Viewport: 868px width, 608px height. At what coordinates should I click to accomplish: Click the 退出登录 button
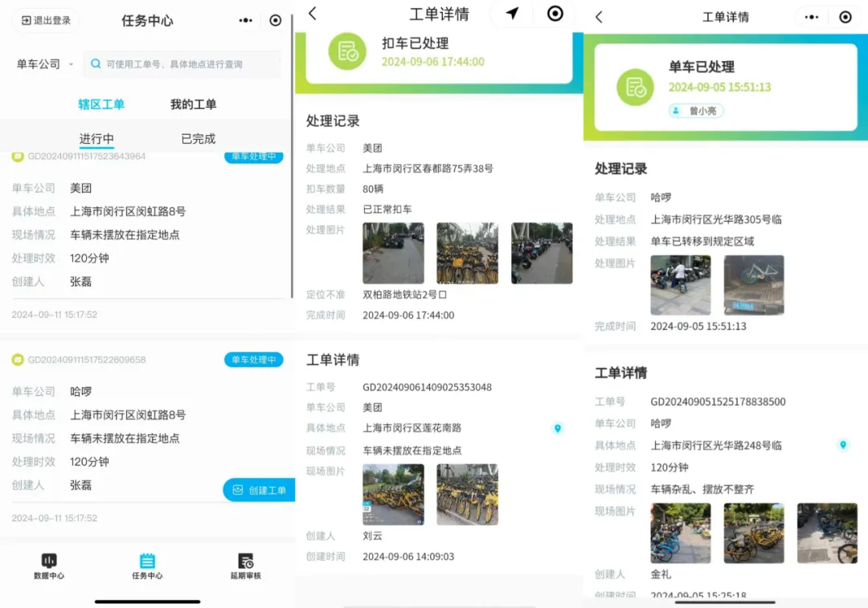pos(45,20)
